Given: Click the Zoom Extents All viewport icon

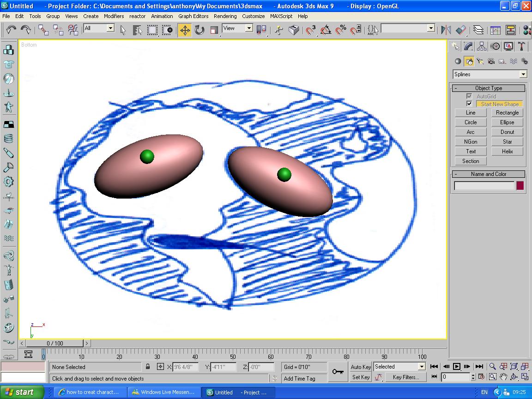Looking at the screenshot, I should tap(525, 366).
